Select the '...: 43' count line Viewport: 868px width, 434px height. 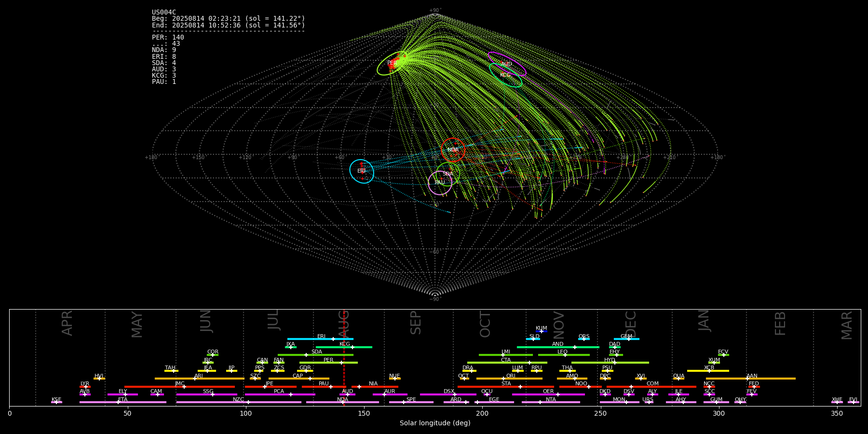point(166,44)
